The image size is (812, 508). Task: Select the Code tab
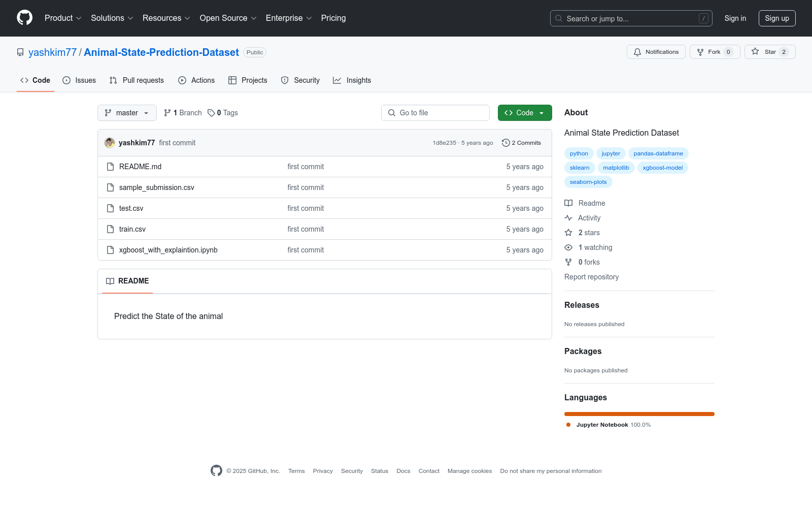coord(36,80)
